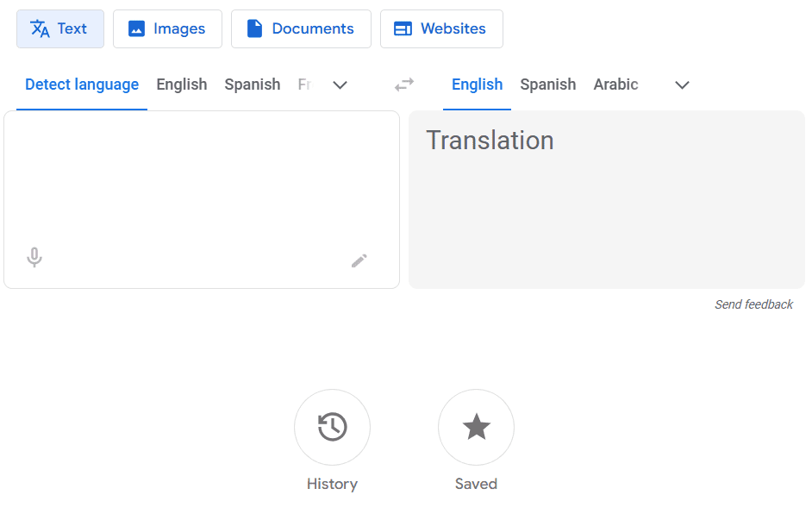View Saved translations

(x=476, y=427)
